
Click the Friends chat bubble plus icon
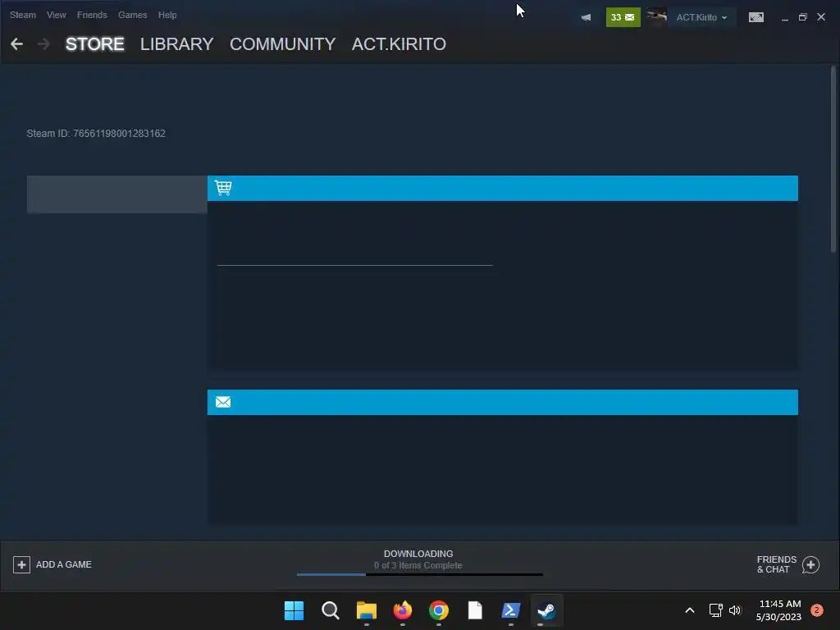810,564
